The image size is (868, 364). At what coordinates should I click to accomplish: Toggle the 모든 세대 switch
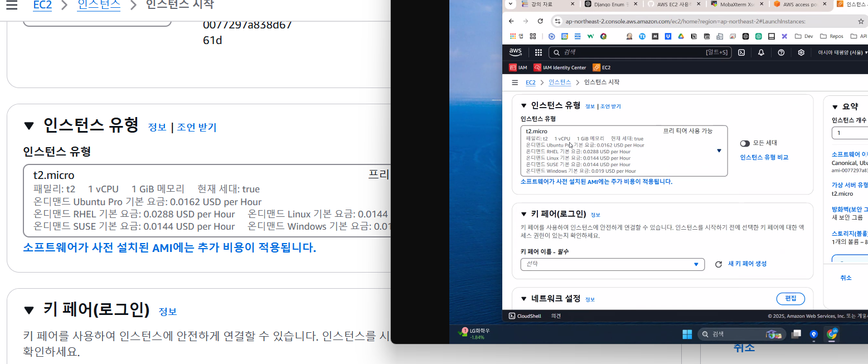745,143
